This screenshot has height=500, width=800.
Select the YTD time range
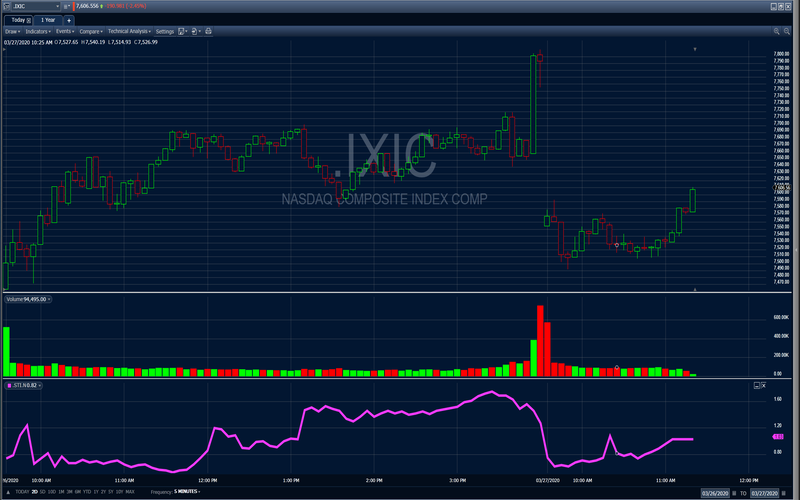[88, 492]
